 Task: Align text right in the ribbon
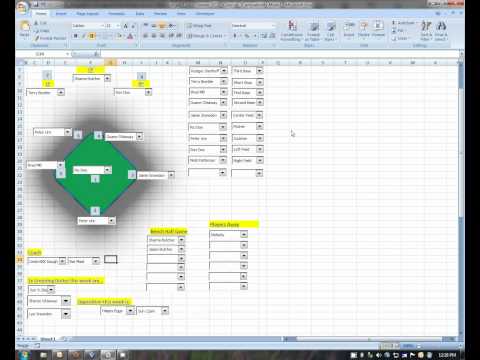(162, 36)
